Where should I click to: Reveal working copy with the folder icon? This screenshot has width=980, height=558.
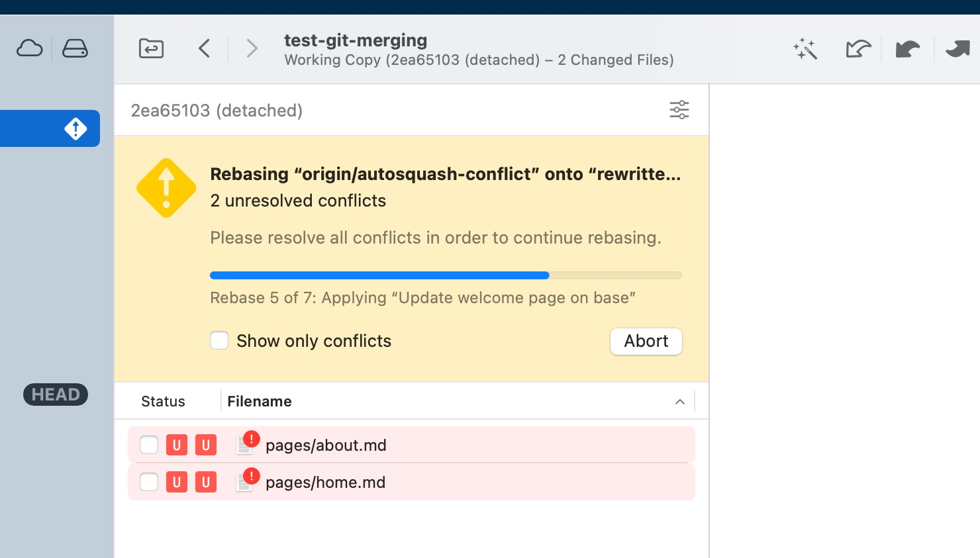[x=151, y=48]
